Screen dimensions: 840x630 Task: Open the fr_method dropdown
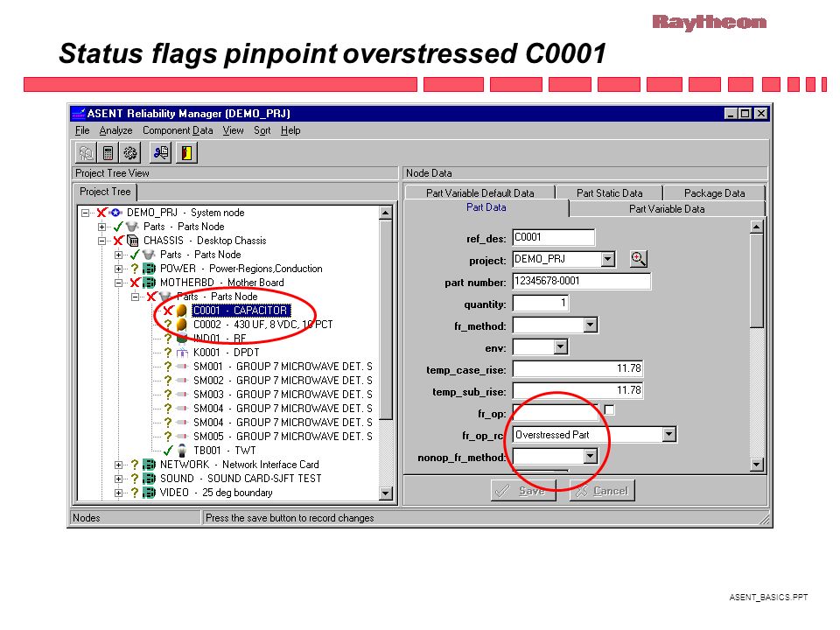point(590,325)
